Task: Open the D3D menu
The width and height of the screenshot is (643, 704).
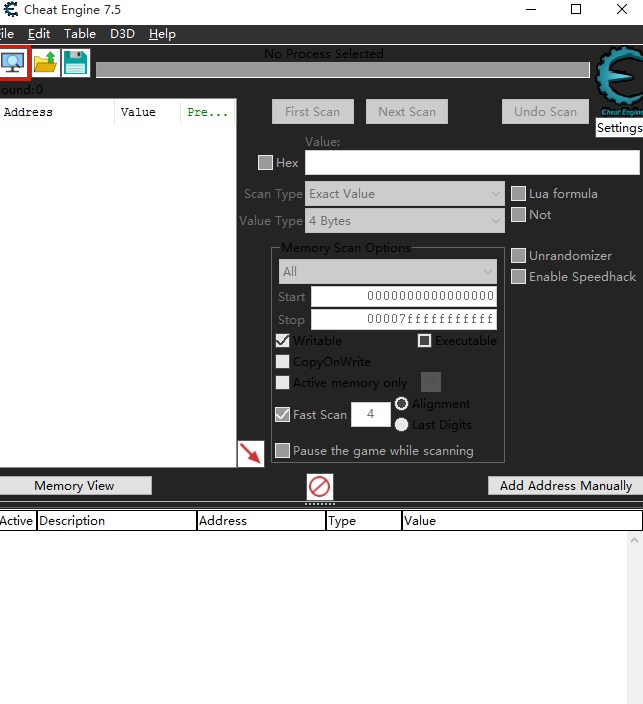Action: tap(122, 34)
